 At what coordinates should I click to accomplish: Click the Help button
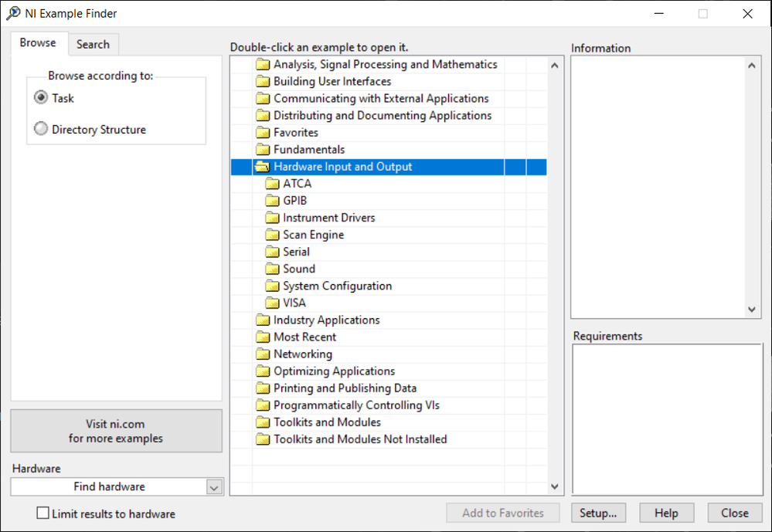[667, 513]
